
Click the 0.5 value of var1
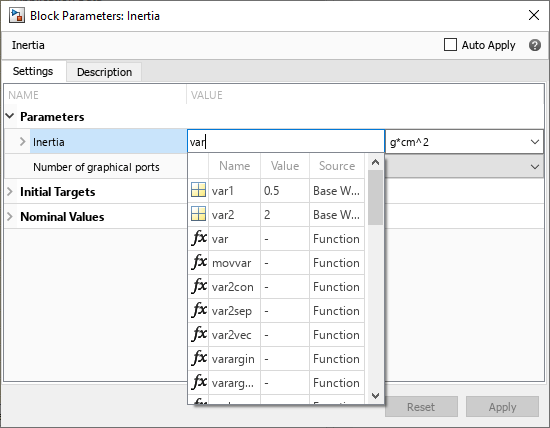click(271, 190)
